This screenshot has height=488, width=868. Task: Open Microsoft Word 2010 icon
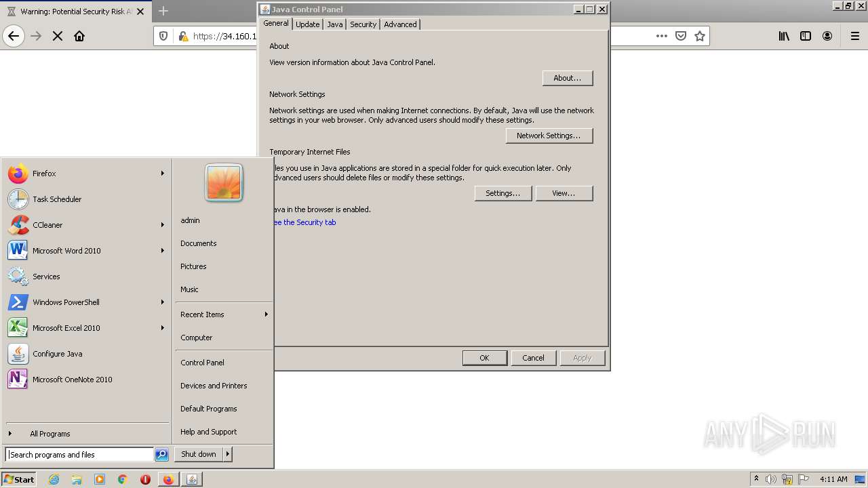pos(18,251)
